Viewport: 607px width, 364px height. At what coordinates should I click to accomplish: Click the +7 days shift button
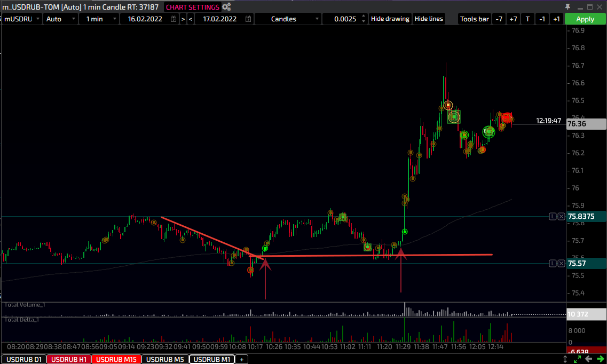(513, 19)
